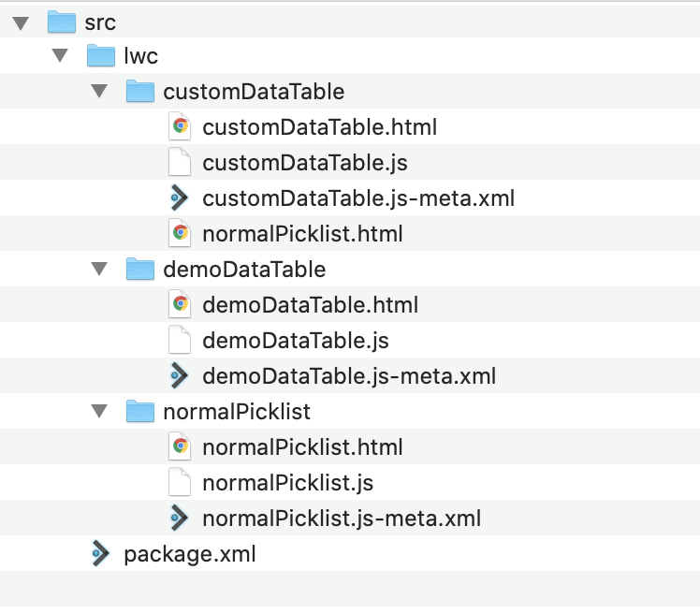Click Chrome icon of customDataTable.html
The height and width of the screenshot is (614, 700).
pos(180,126)
